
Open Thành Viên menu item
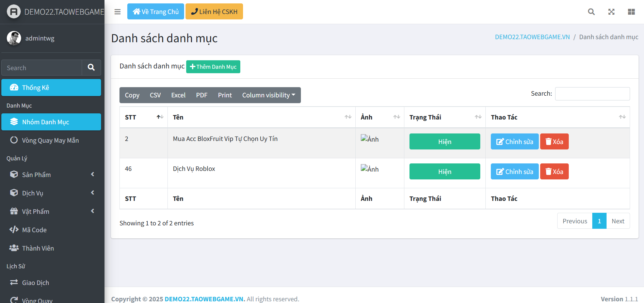pyautogui.click(x=51, y=248)
